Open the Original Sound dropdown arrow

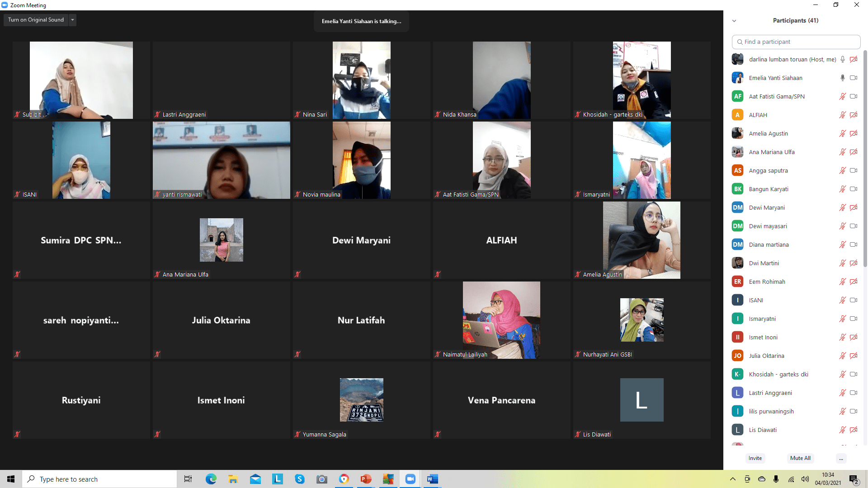[72, 20]
